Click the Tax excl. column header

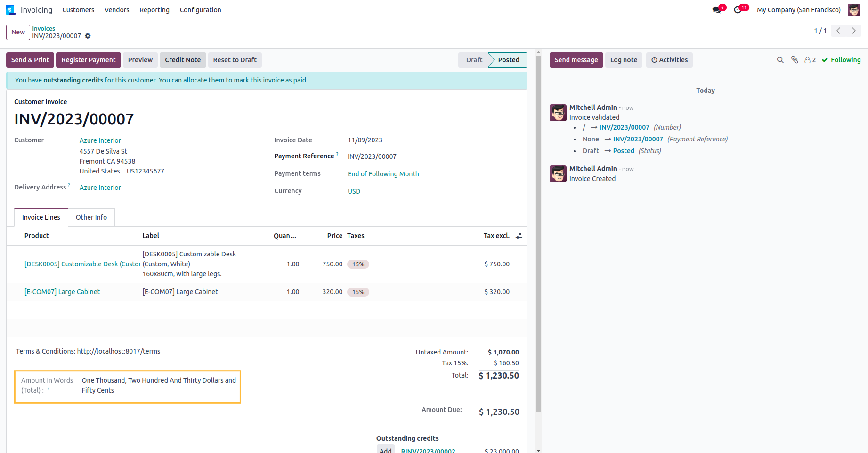(496, 236)
